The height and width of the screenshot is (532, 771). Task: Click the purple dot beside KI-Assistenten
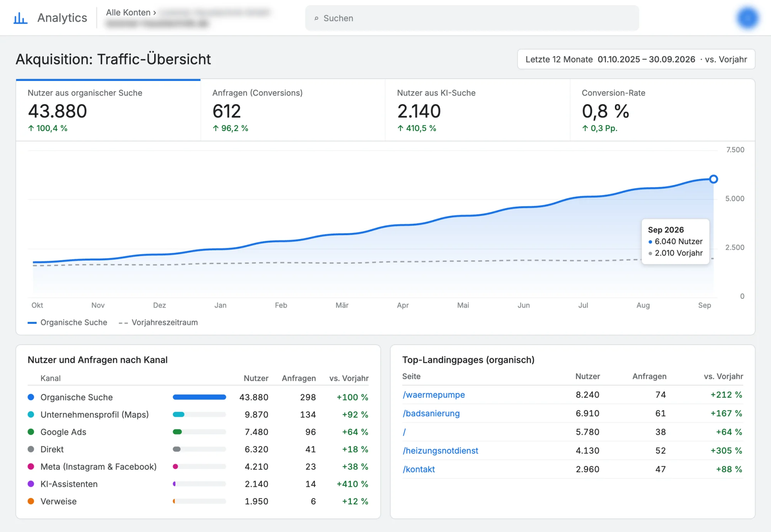pyautogui.click(x=31, y=484)
